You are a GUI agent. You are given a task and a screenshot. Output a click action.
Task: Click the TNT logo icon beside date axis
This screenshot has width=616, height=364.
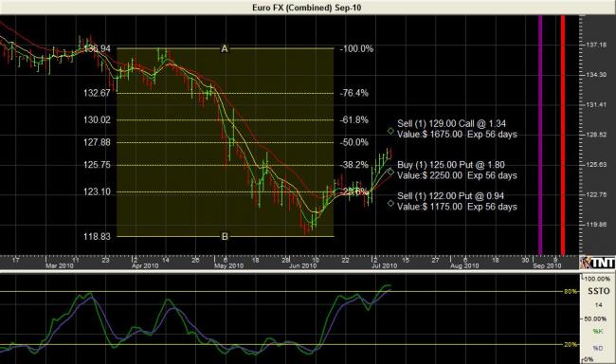(x=598, y=263)
